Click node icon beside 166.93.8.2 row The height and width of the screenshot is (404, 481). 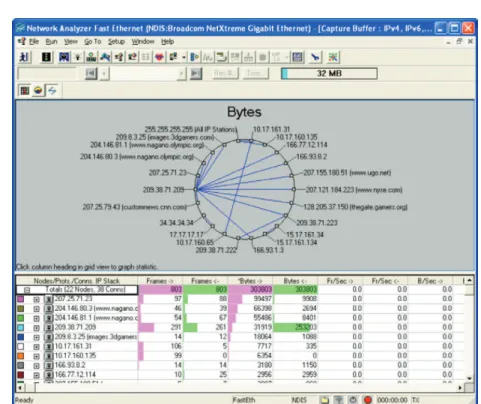[x=49, y=365]
